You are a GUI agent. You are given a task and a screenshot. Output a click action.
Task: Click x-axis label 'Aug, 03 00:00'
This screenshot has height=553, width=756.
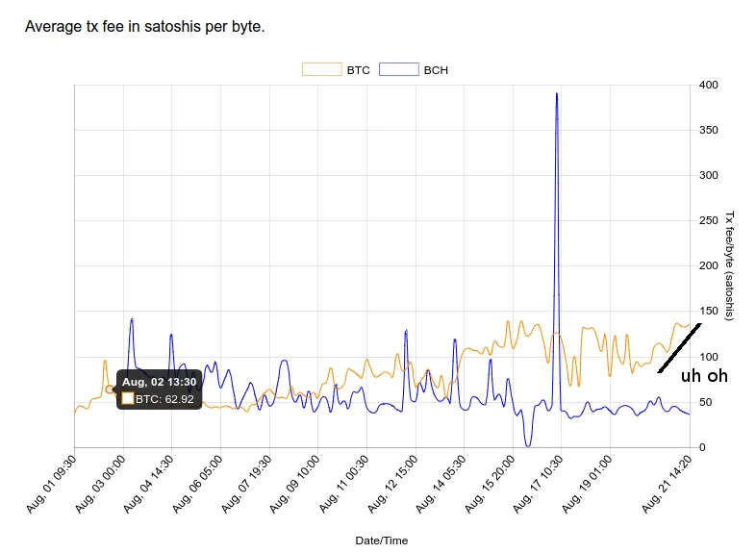(100, 484)
